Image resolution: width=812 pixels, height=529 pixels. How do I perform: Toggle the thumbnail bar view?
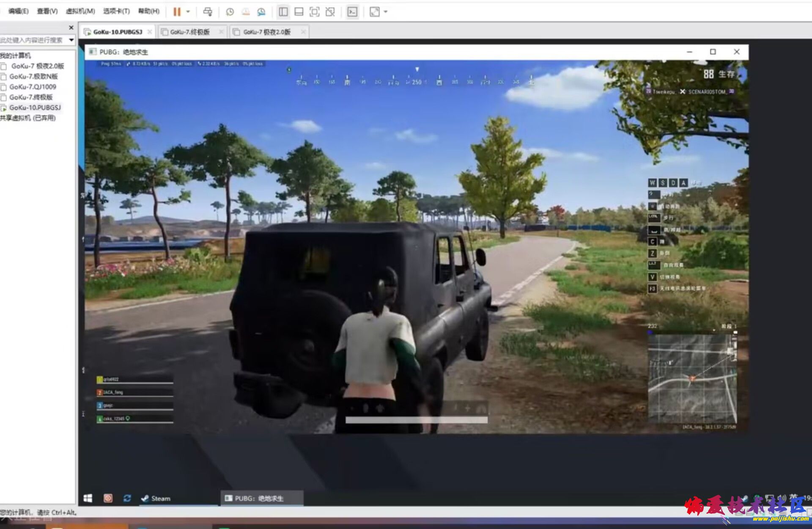coord(299,12)
